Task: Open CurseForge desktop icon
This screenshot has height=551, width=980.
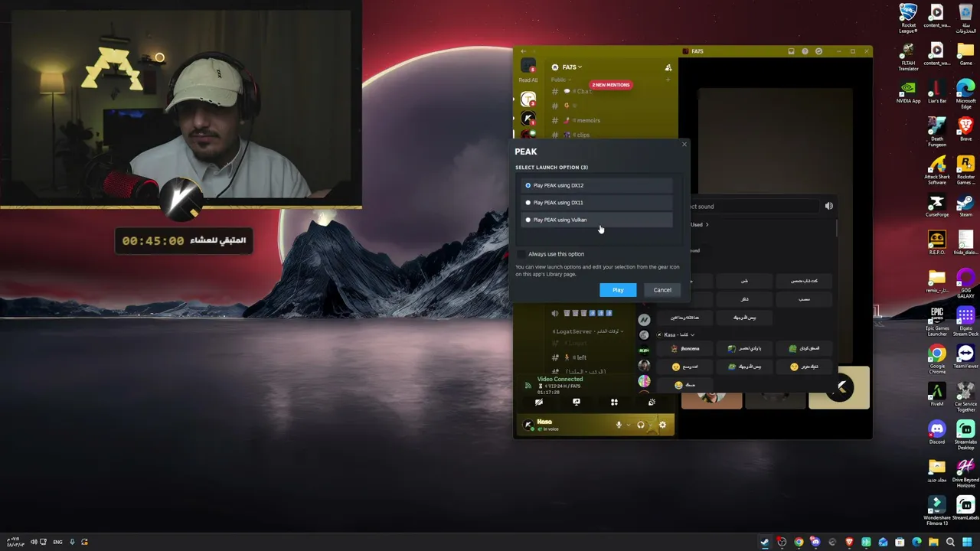Action: point(937,206)
